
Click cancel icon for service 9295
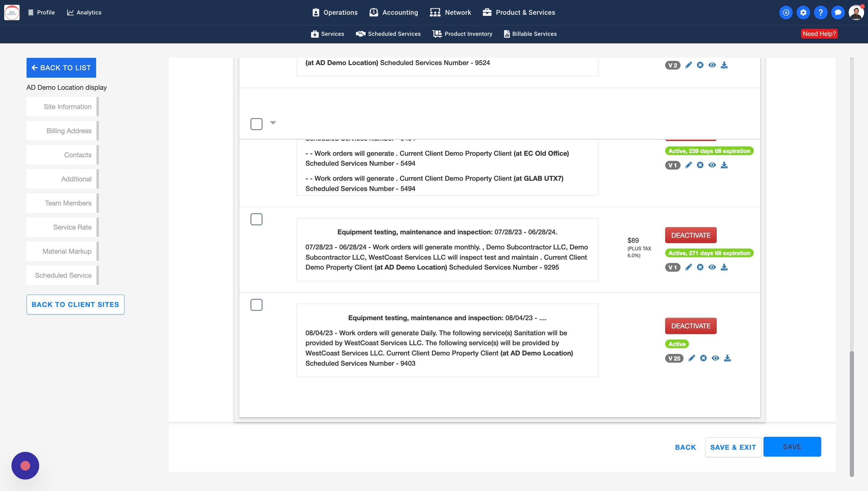pos(700,267)
